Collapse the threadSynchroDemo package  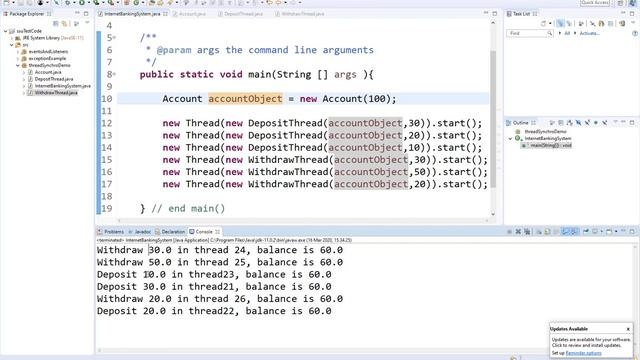point(18,65)
